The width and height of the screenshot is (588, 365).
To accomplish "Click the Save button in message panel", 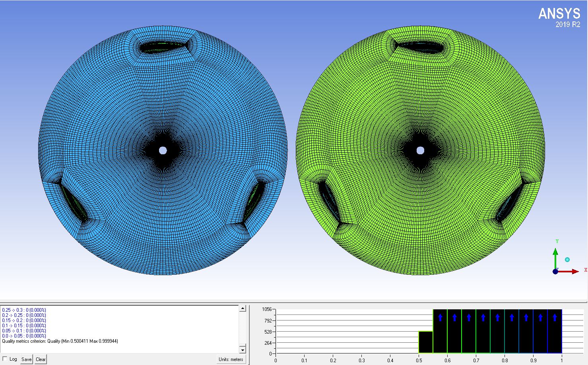I will tap(27, 359).
